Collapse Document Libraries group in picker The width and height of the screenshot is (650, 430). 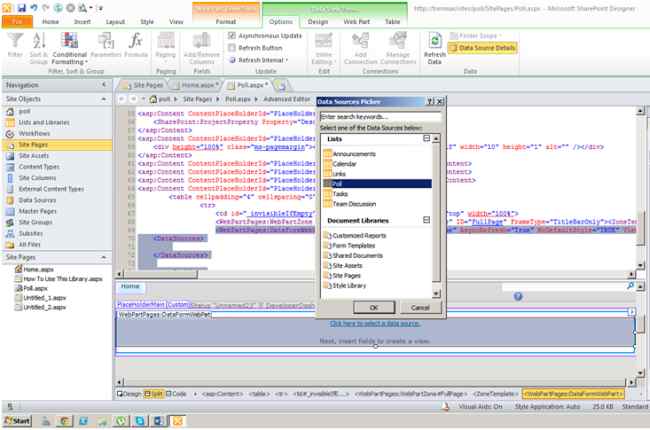[x=427, y=220]
